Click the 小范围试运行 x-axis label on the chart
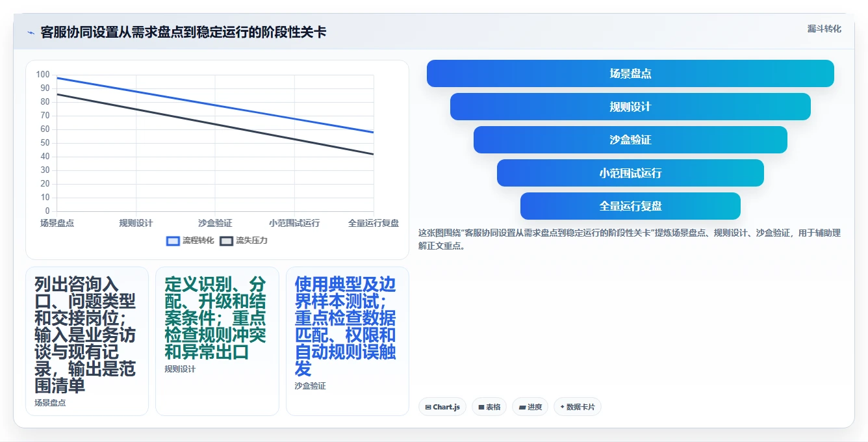Image resolution: width=868 pixels, height=442 pixels. point(294,223)
